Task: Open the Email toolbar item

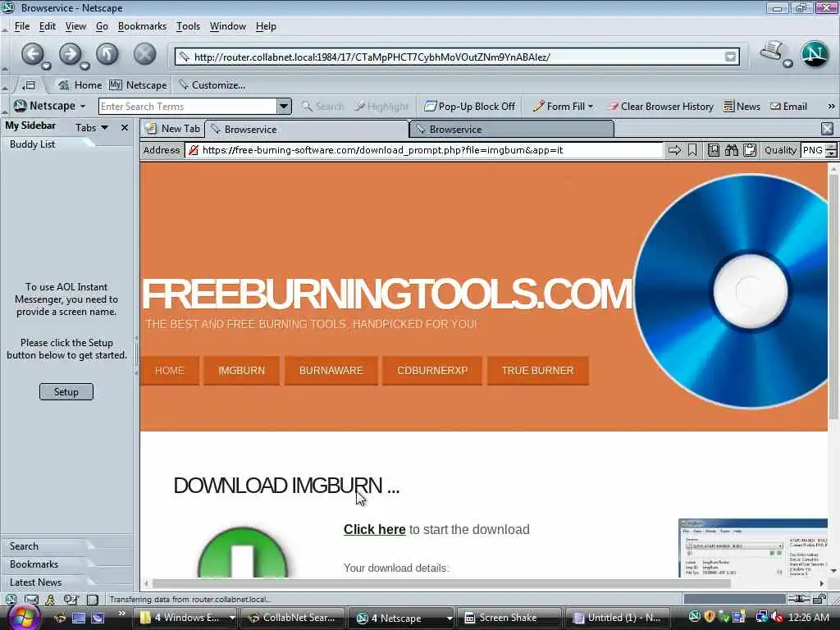Action: click(x=788, y=107)
